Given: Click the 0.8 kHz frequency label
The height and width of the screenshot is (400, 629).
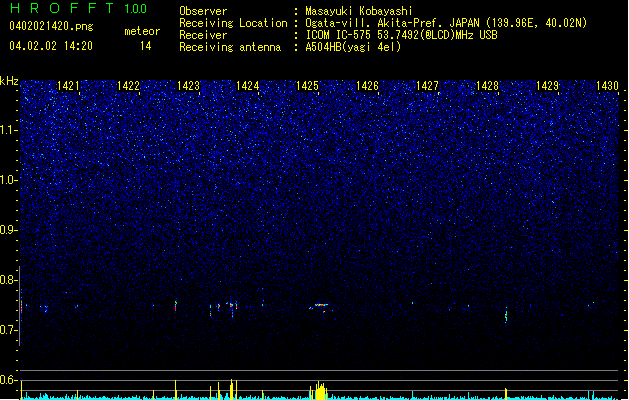Looking at the screenshot, I should 8,280.
